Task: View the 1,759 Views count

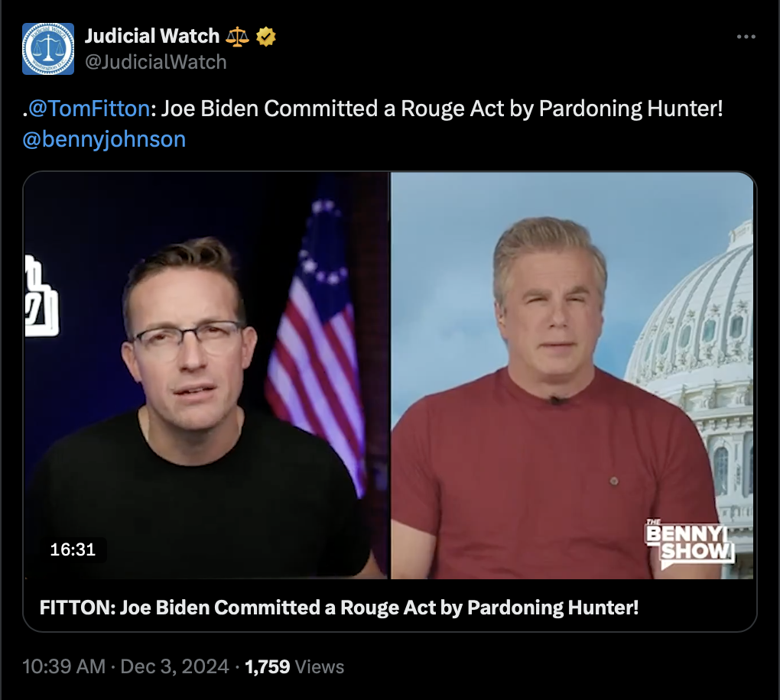Action: pyautogui.click(x=294, y=666)
